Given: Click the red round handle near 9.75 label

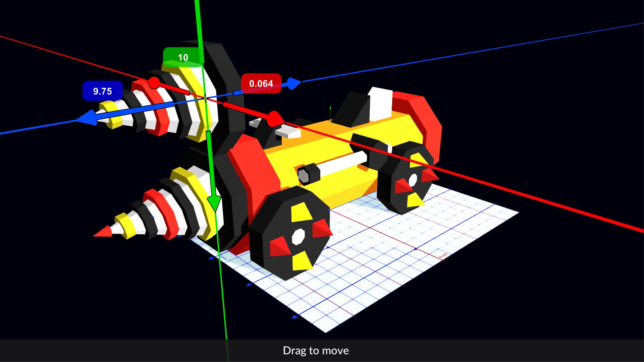Looking at the screenshot, I should pyautogui.click(x=154, y=83).
